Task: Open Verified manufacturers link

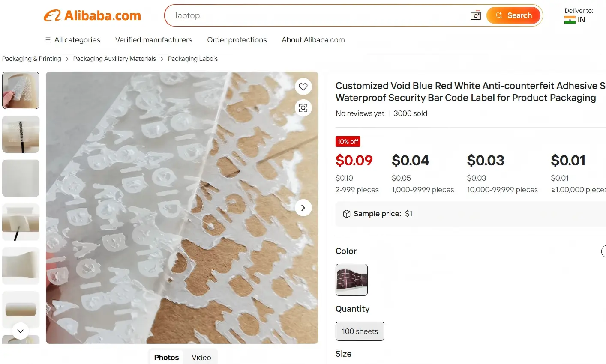Action: coord(153,40)
